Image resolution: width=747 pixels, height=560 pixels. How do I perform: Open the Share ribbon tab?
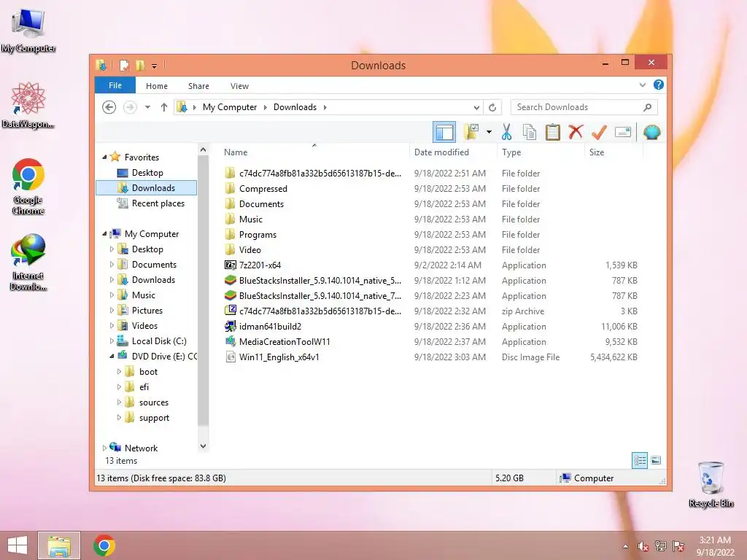[x=198, y=86]
